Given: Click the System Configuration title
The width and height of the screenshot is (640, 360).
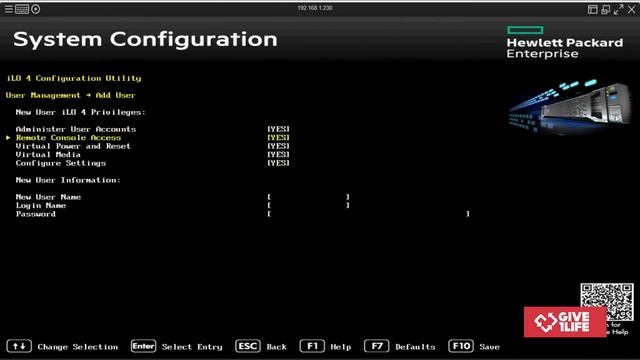Looking at the screenshot, I should [x=145, y=40].
